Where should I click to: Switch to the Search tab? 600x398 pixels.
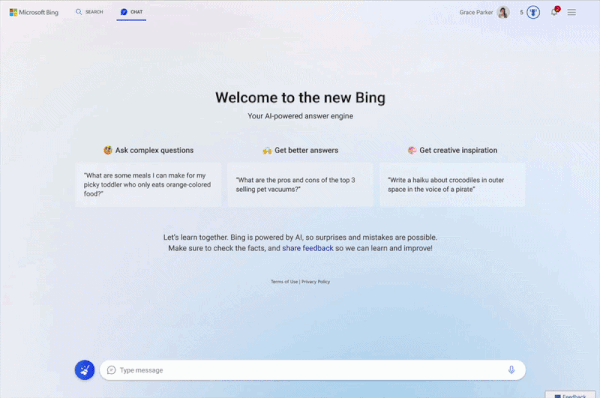click(x=90, y=12)
